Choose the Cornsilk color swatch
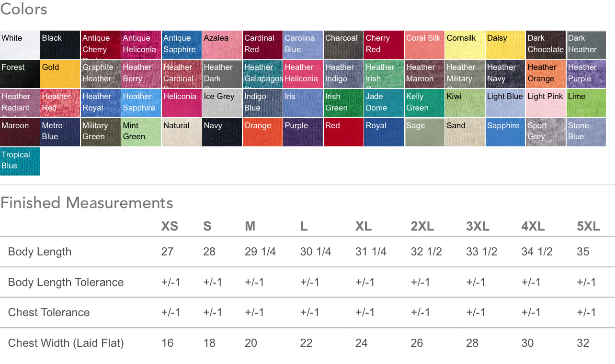The image size is (615, 364). point(465,45)
